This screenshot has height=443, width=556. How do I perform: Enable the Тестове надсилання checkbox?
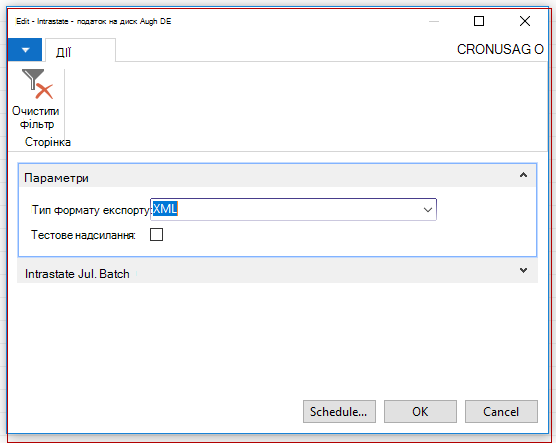point(156,234)
